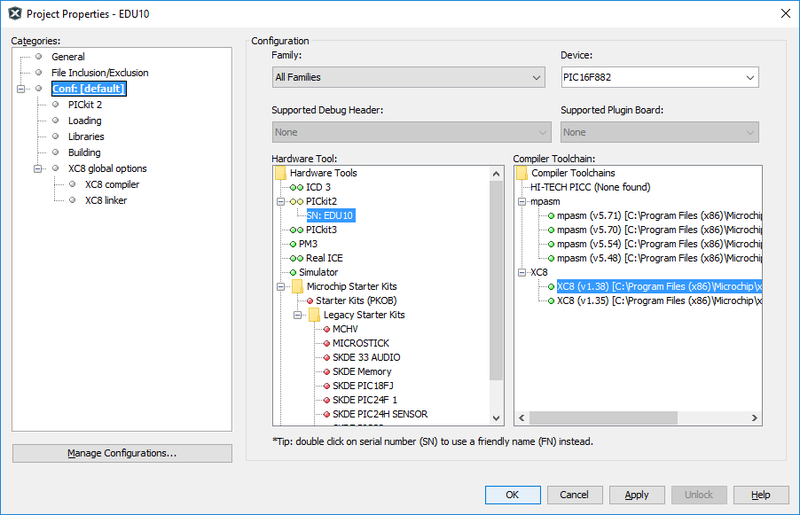Select mpasm (v5.54) toolchain
The height and width of the screenshot is (515, 800).
[x=659, y=244]
